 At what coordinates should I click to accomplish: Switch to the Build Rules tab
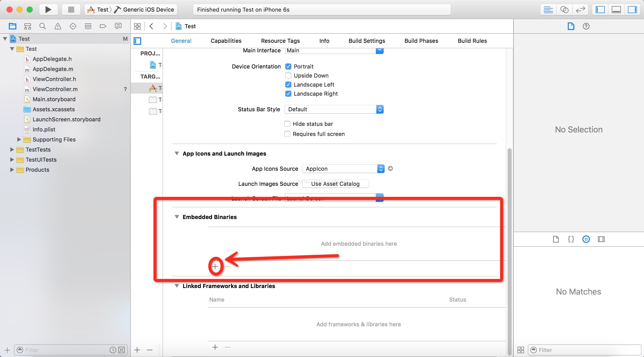472,41
